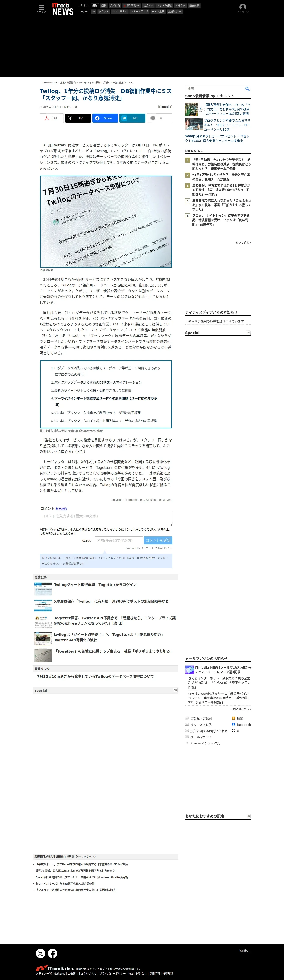Open related link 7月30日16時過ぎから発生しているTwilog
Image resolution: width=284 pixels, height=980 pixels.
coord(95,676)
